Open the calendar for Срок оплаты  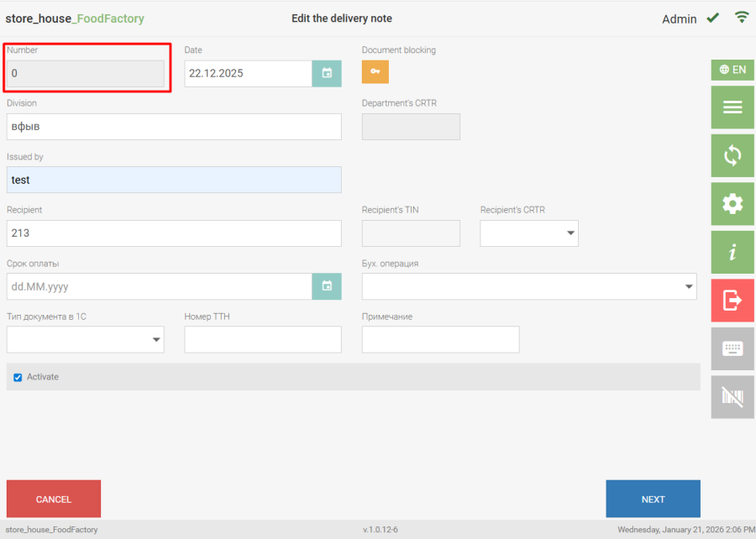click(x=327, y=286)
